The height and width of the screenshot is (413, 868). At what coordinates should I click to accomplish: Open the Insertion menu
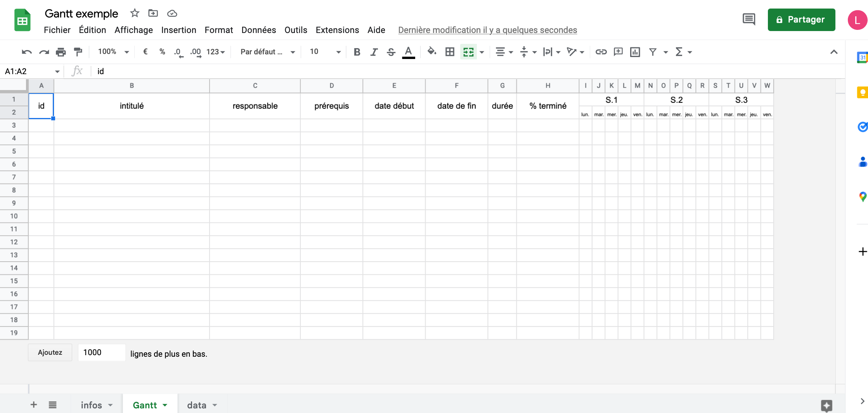coord(178,30)
